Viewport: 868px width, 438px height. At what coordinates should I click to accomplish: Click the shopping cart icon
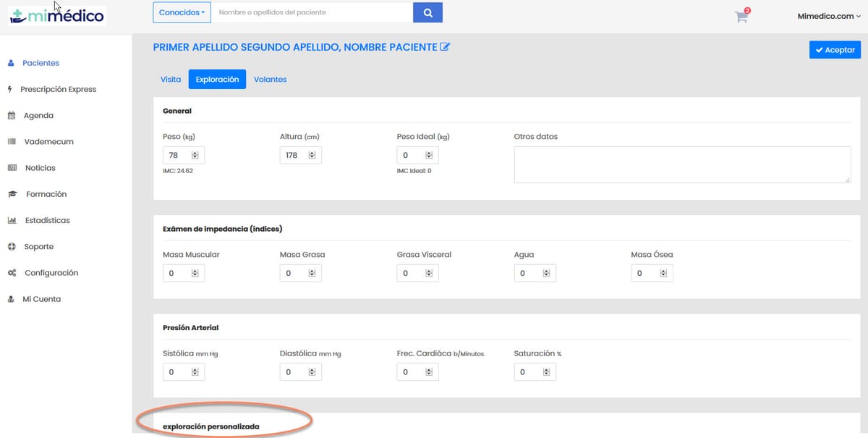click(741, 17)
